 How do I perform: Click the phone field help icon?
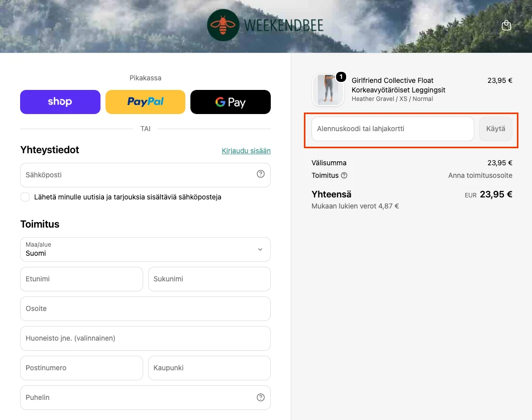click(x=261, y=397)
